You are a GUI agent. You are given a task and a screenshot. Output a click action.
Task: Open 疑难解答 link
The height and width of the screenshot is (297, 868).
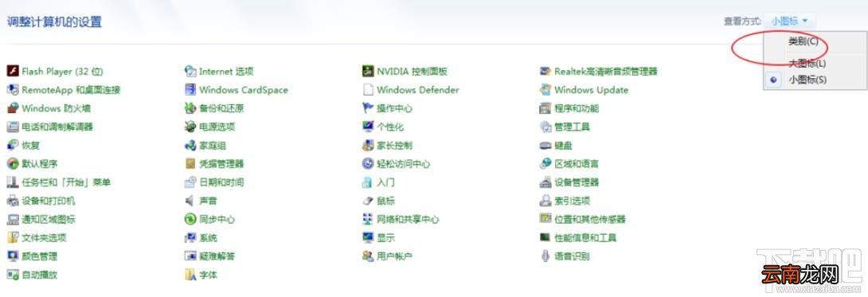(x=217, y=256)
